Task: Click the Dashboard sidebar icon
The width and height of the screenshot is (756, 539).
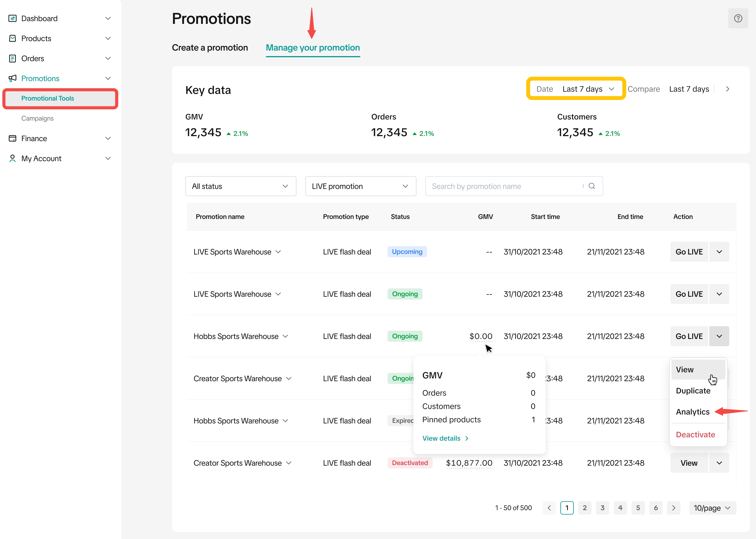Action: (x=12, y=18)
